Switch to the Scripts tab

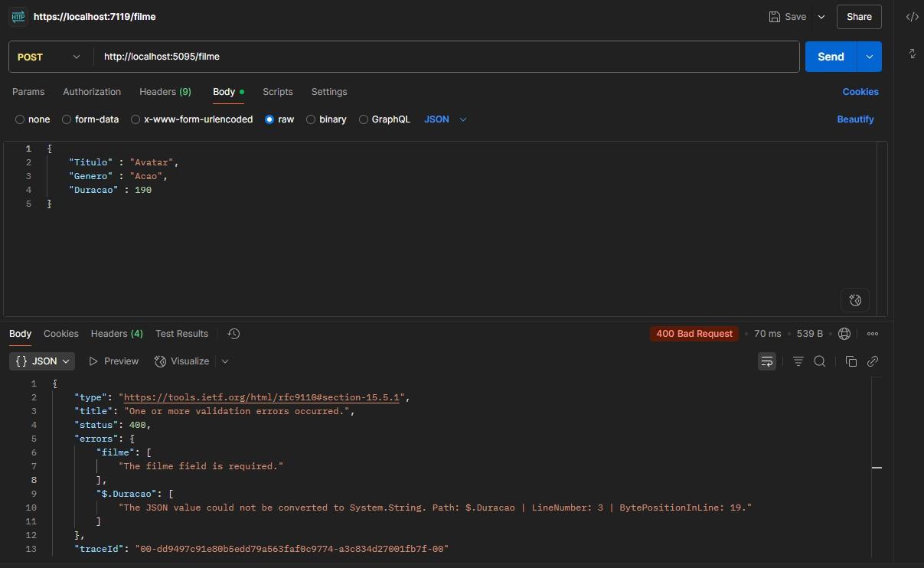[278, 92]
